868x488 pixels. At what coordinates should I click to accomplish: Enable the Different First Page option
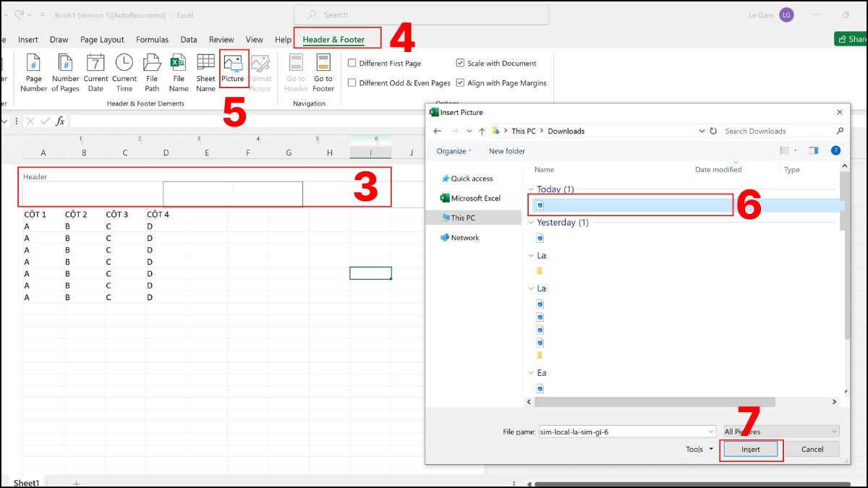pyautogui.click(x=352, y=63)
